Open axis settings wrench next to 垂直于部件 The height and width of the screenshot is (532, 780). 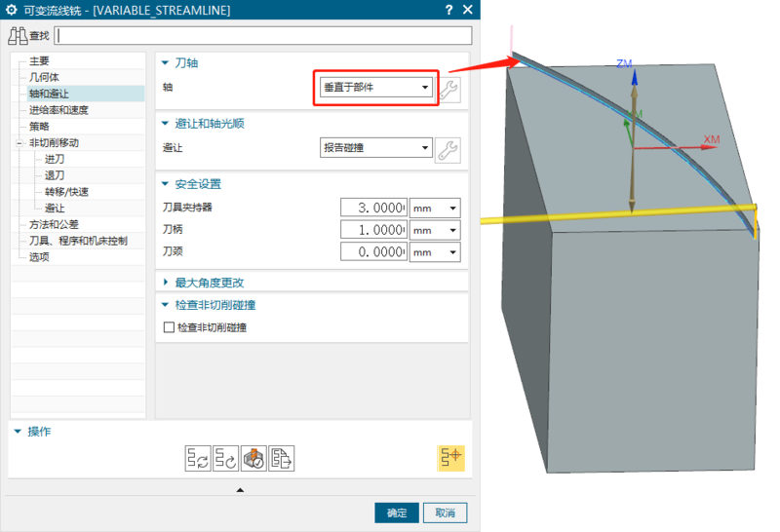(448, 89)
